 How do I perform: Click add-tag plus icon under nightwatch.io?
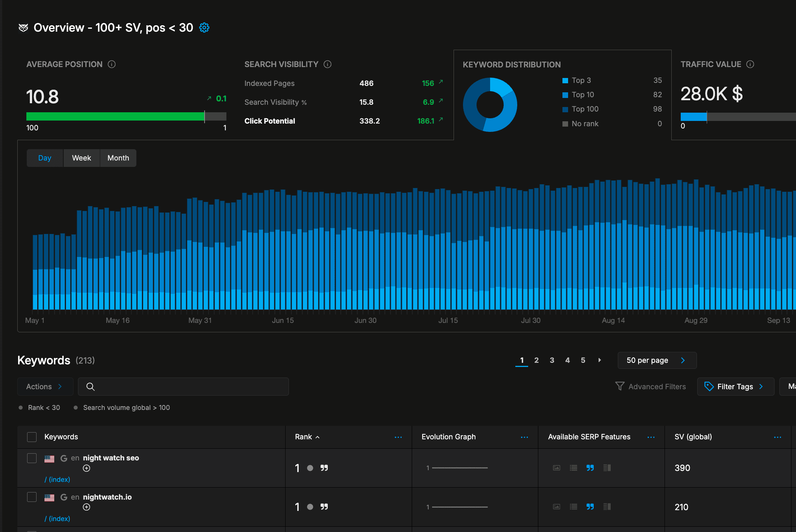[x=87, y=507]
